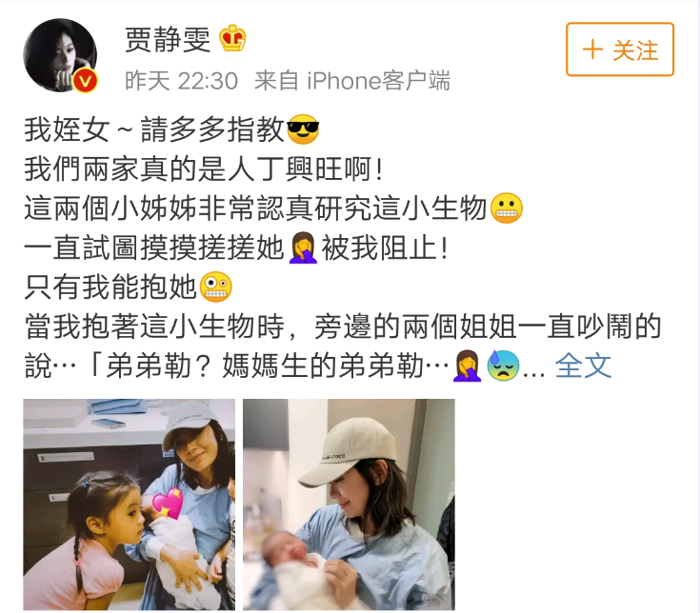Click the cold-sweat blue emoji near 全文
This screenshot has width=700, height=613.
(503, 366)
